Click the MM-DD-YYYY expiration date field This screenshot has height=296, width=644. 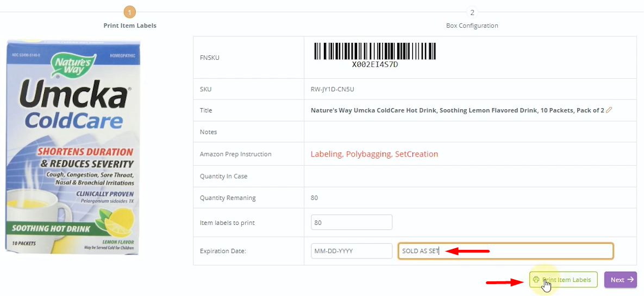[x=352, y=251]
